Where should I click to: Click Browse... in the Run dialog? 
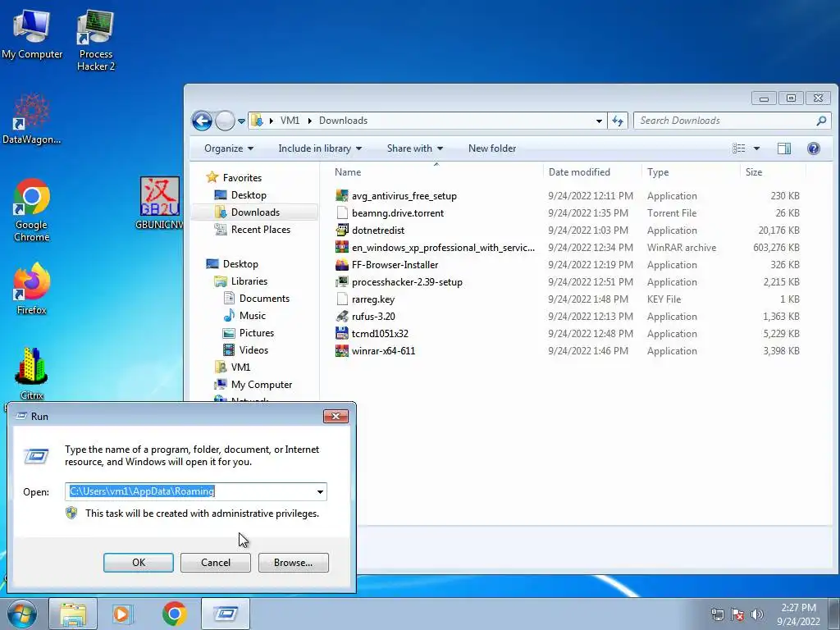293,563
